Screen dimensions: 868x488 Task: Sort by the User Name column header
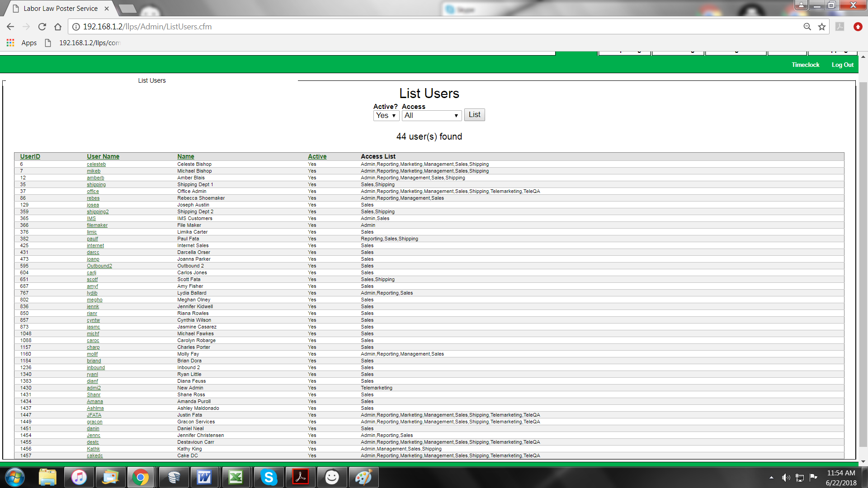tap(103, 157)
